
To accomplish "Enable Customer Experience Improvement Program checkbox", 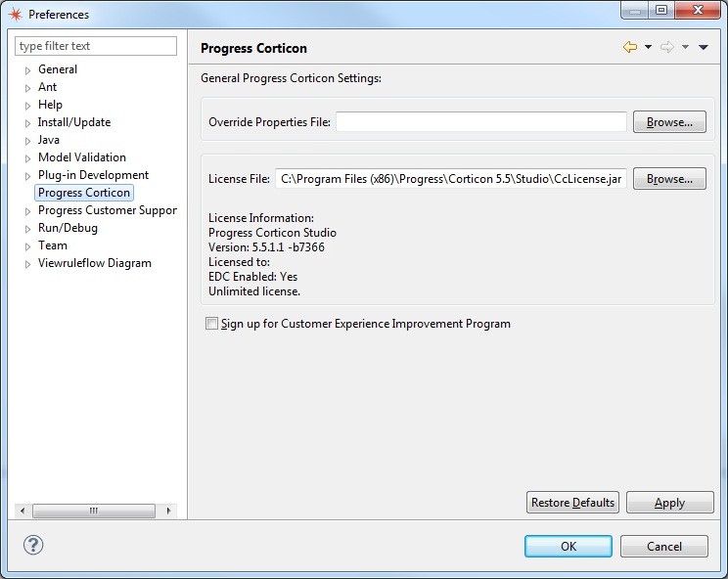I will pos(211,324).
